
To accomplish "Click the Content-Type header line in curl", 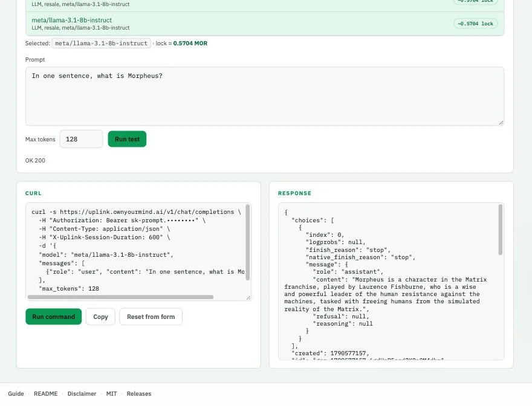I will tap(104, 228).
